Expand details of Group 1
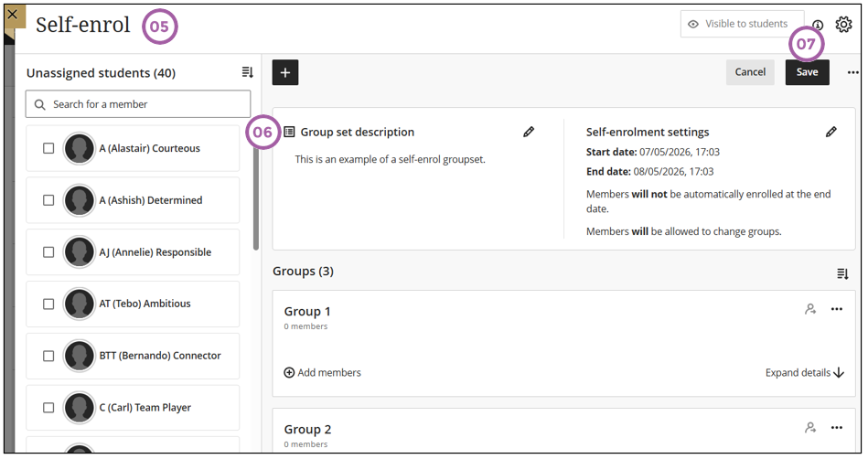 [x=804, y=373]
